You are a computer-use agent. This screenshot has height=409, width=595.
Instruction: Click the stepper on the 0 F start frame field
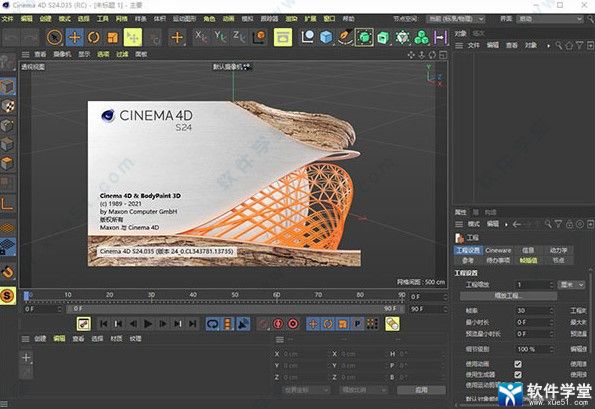point(60,309)
